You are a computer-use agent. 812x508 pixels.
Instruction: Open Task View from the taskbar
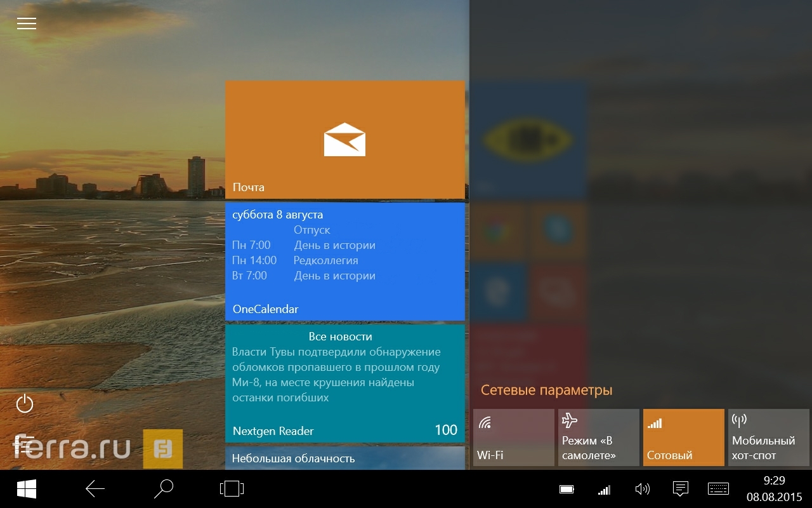coord(232,488)
